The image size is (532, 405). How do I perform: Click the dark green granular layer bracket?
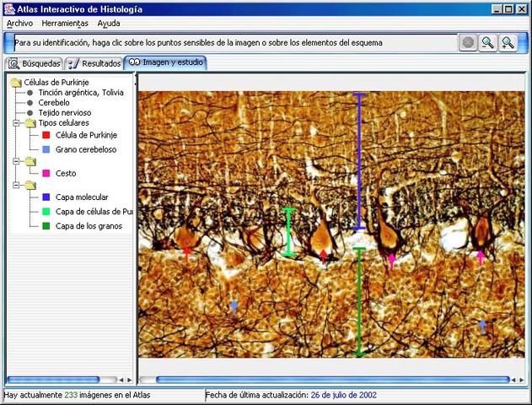(x=359, y=302)
